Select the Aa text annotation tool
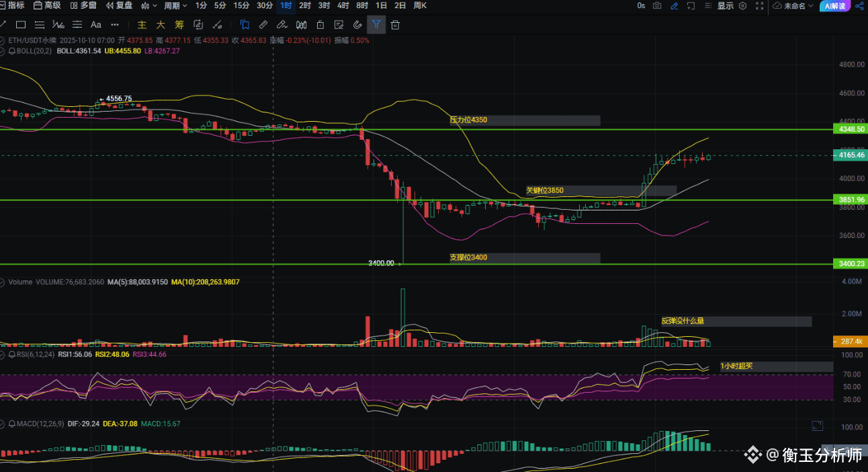The width and height of the screenshot is (868, 472). pos(95,25)
